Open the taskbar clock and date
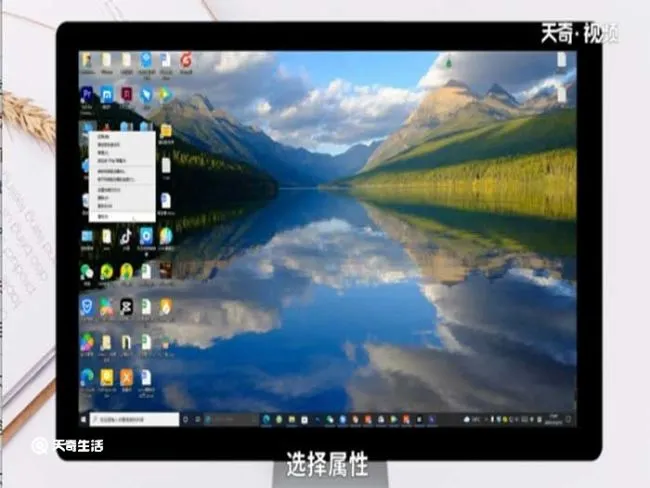This screenshot has width=650, height=488. pyautogui.click(x=553, y=419)
